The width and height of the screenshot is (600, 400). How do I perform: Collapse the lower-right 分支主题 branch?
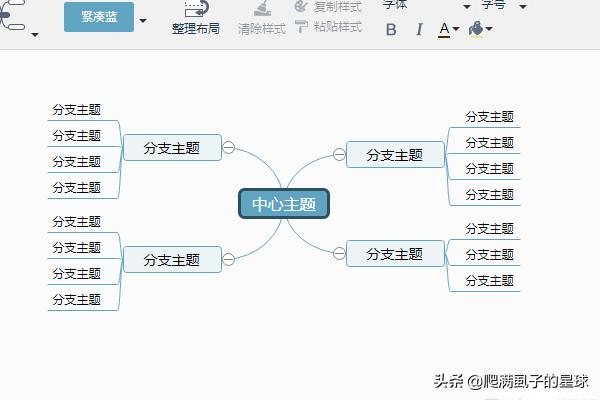point(339,253)
